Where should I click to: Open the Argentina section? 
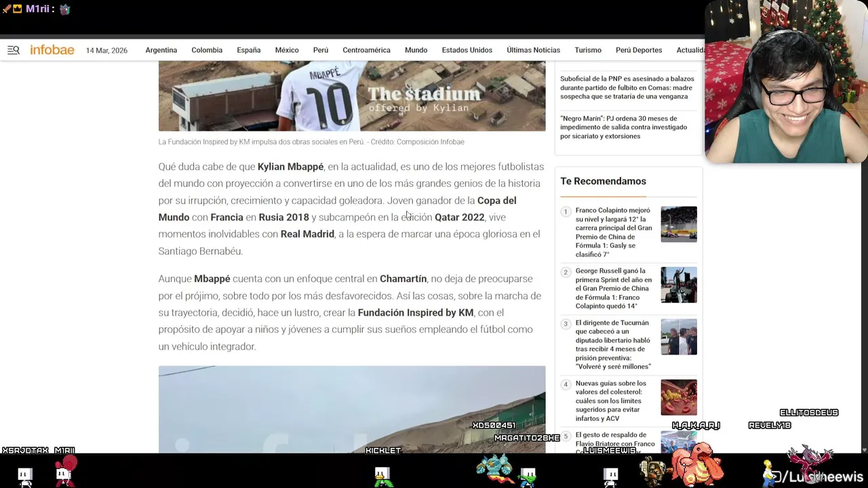[161, 50]
